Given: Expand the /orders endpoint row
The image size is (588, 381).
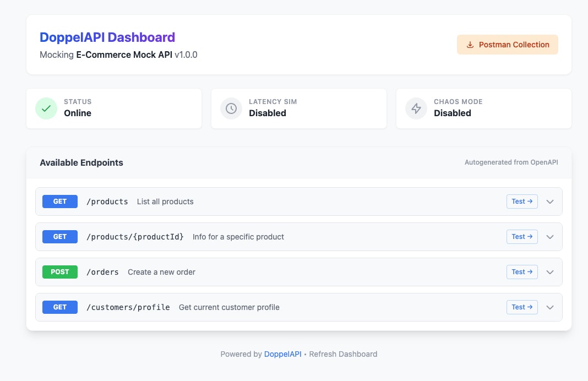Looking at the screenshot, I should [x=549, y=272].
